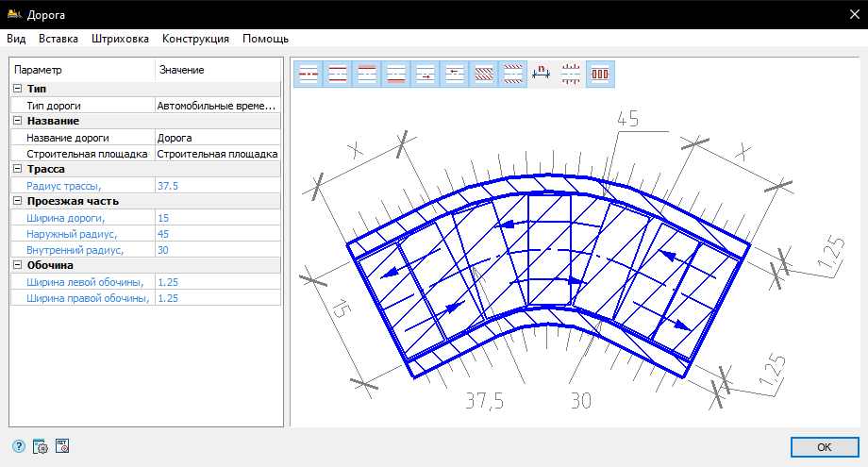Edit Радиус трассы value 37.5

coord(218,186)
